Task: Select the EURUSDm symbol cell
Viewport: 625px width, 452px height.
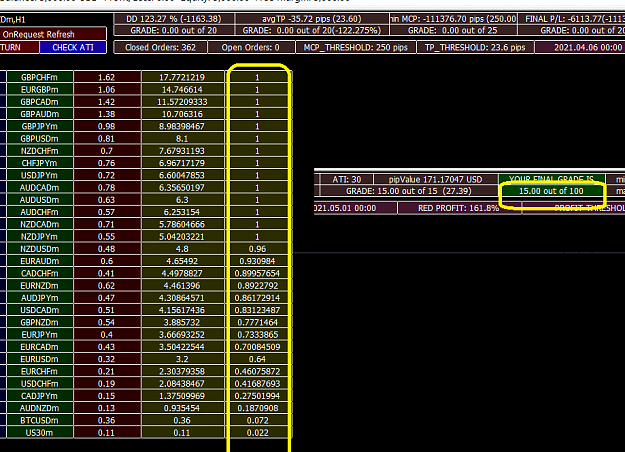Action: point(40,359)
